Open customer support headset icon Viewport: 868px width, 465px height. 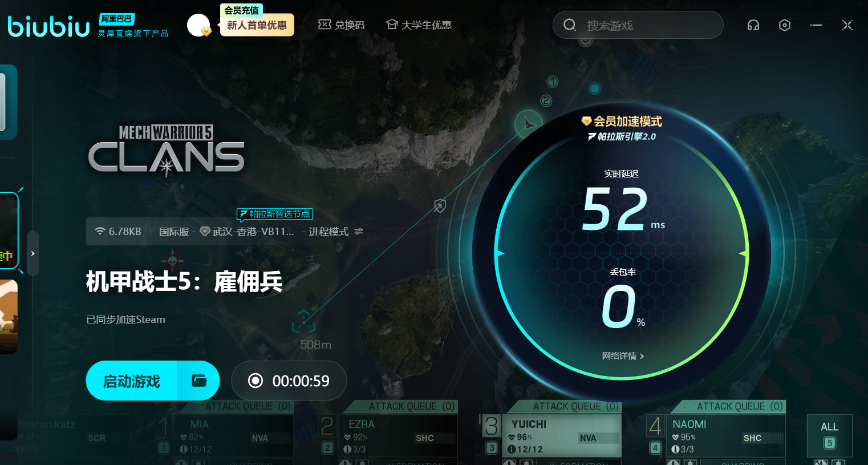coord(753,25)
